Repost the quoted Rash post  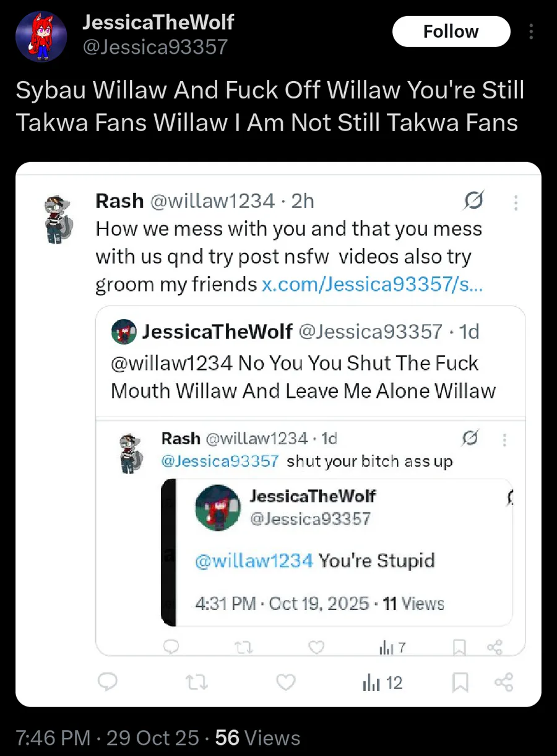point(197,682)
